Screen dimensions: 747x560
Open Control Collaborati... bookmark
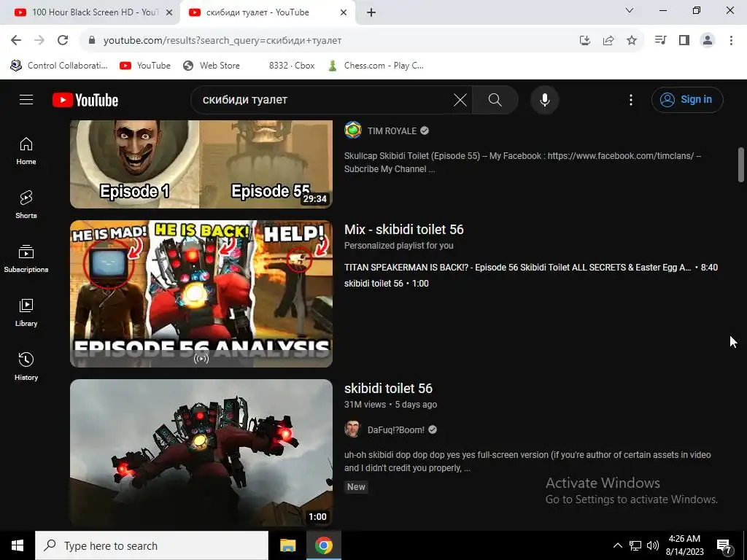tap(59, 65)
